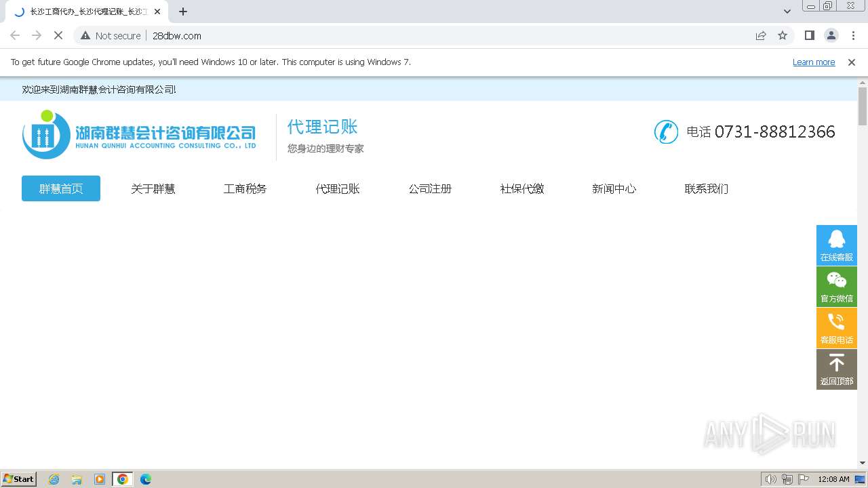Click the show desktop button

click(860, 479)
